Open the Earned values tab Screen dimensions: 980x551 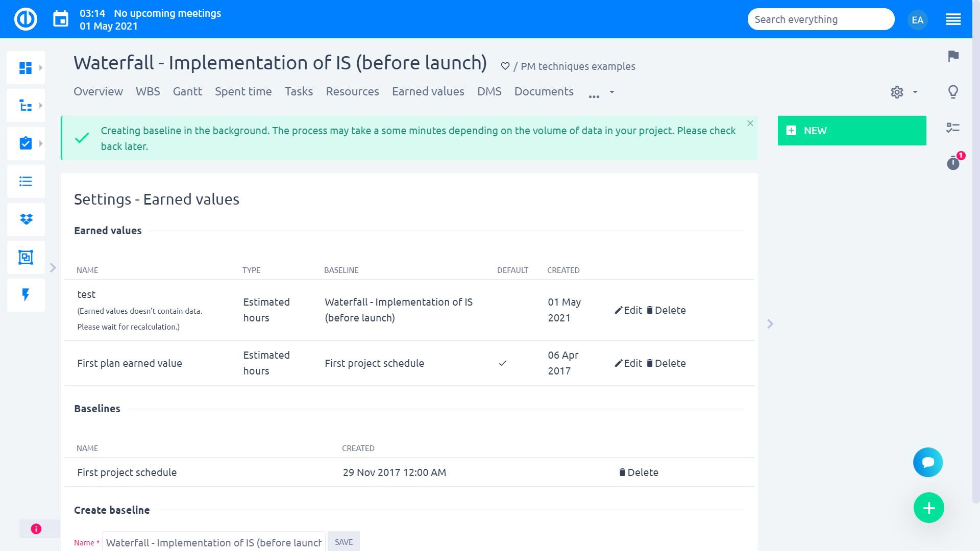pyautogui.click(x=428, y=91)
